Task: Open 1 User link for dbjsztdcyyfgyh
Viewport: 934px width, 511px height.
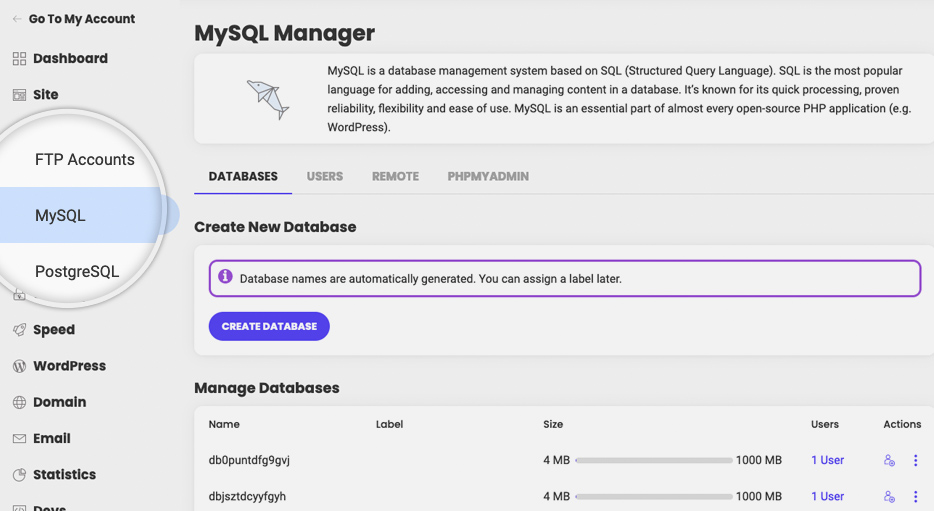Action: point(827,497)
